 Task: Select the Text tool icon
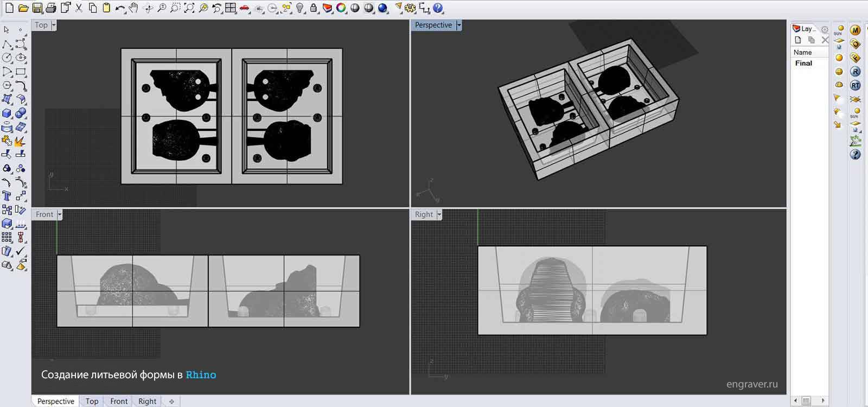click(x=7, y=196)
